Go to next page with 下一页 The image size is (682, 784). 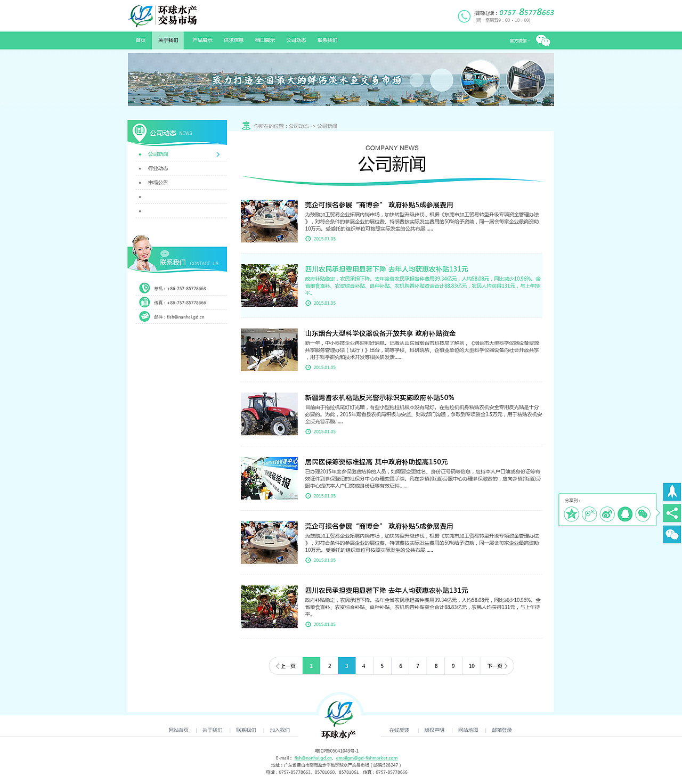(x=497, y=666)
